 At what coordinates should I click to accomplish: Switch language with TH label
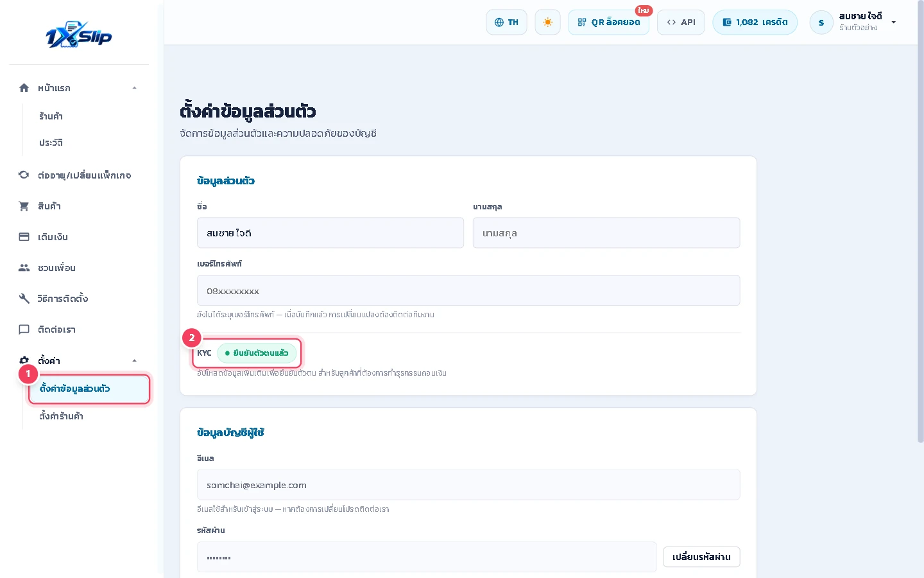point(513,22)
